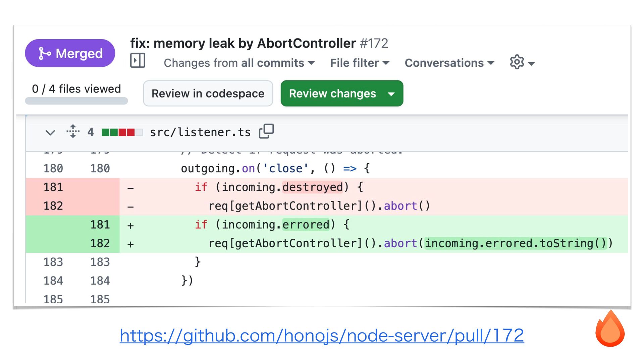Toggle the file tree sidebar icon

pos(138,61)
